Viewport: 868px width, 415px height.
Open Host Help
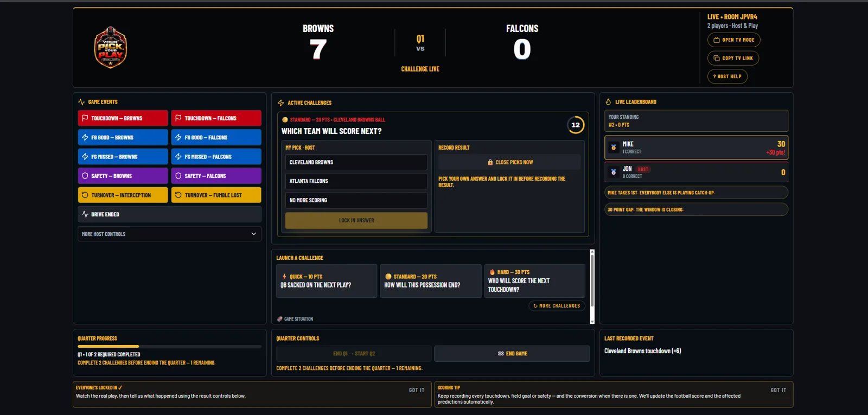point(727,76)
